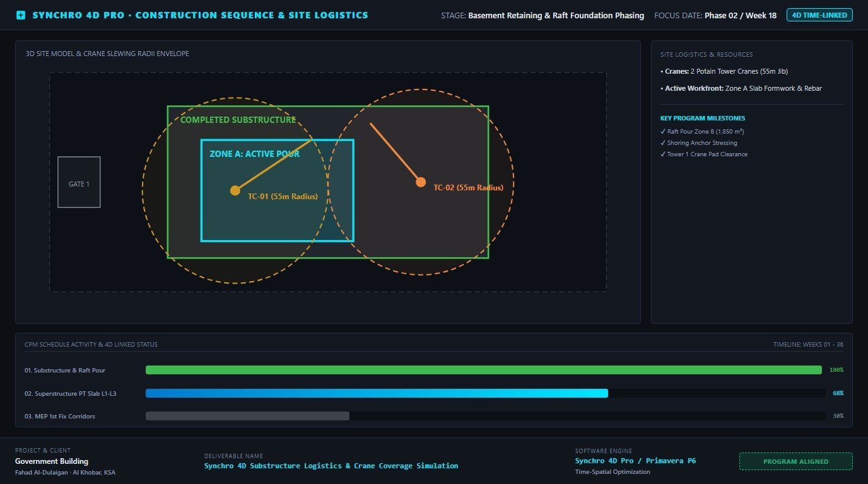Click the TC-01 yellow jib arm
The height and width of the screenshot is (484, 868).
coord(274,165)
